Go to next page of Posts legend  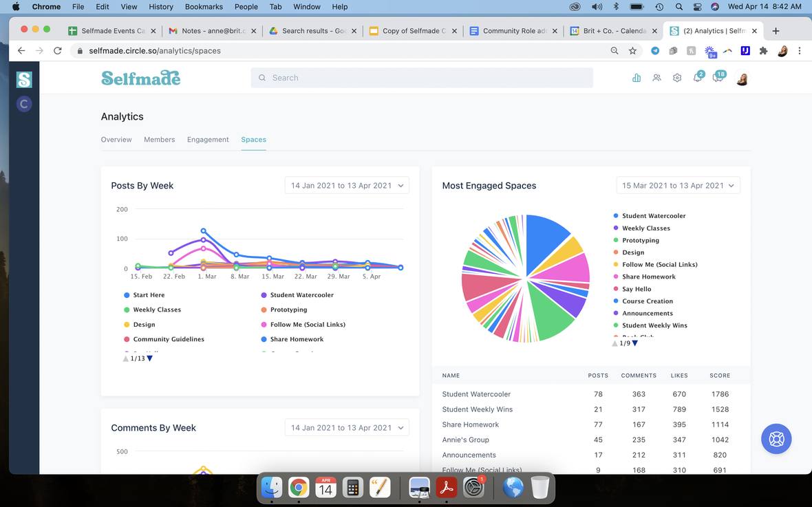click(149, 358)
